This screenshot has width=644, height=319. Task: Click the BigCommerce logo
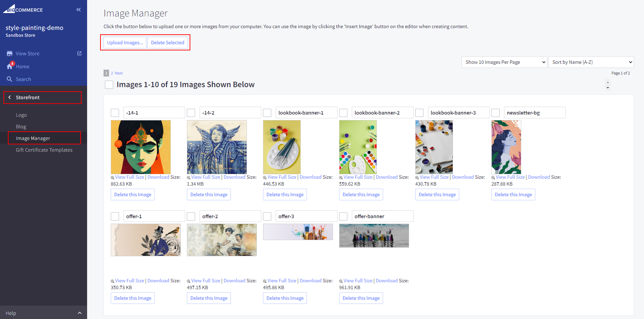point(23,9)
